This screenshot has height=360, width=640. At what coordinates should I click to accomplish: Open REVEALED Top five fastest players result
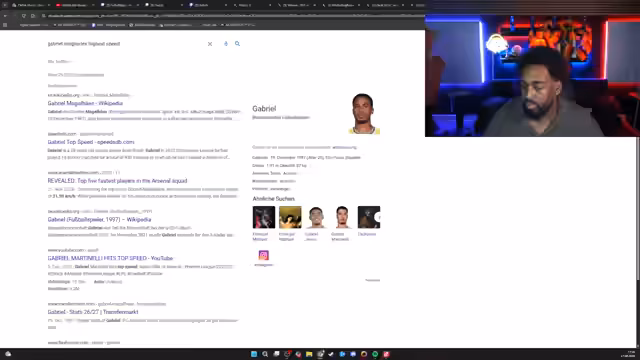point(117,181)
